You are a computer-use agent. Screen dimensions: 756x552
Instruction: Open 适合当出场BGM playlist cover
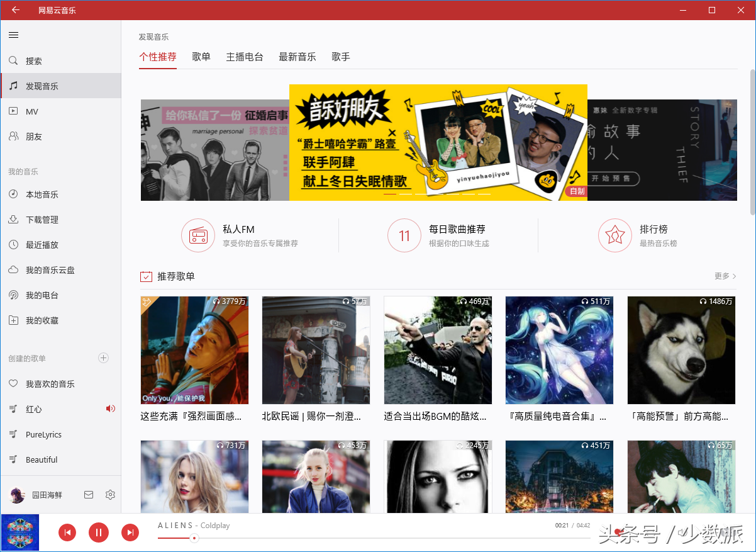click(x=438, y=350)
